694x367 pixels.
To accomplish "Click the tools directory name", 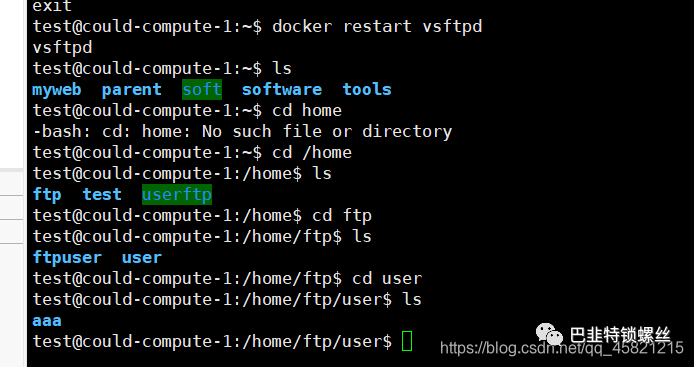I will 367,89.
